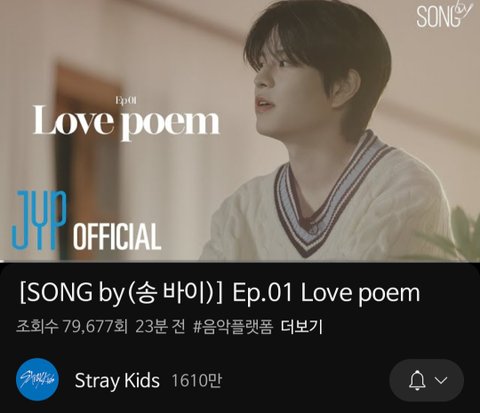Image resolution: width=480 pixels, height=413 pixels.
Task: Tap the 23분 전 upload time
Action: [x=160, y=327]
